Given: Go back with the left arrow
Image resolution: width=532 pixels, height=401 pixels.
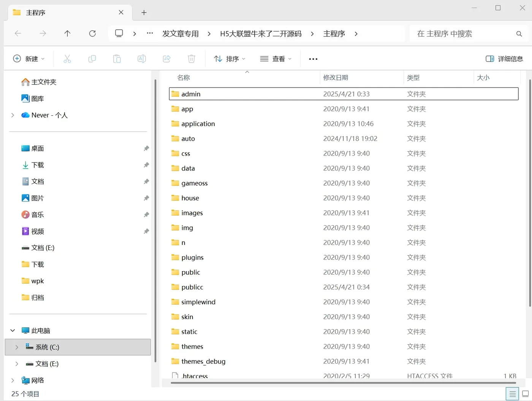Looking at the screenshot, I should click(18, 33).
